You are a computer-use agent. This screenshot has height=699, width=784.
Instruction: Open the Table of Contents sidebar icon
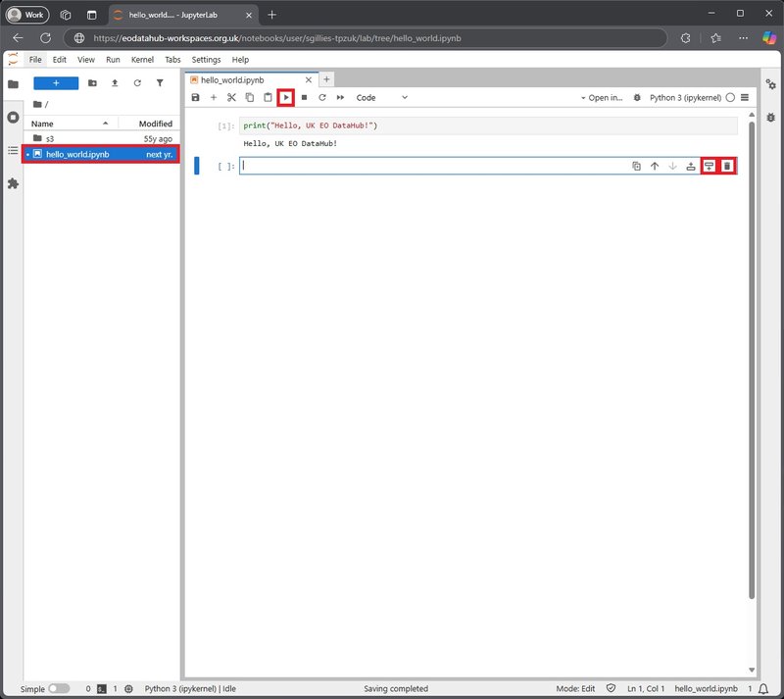(13, 150)
